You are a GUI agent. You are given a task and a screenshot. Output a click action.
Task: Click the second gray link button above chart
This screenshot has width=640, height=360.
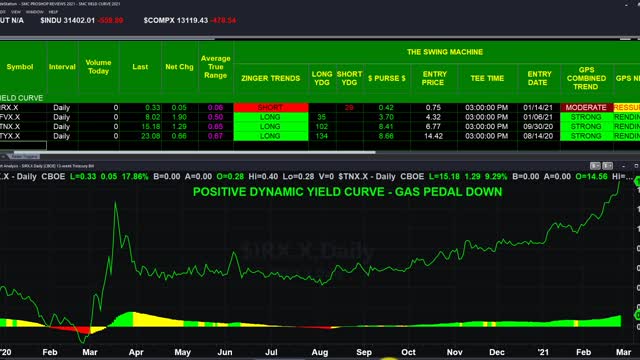(x=608, y=166)
